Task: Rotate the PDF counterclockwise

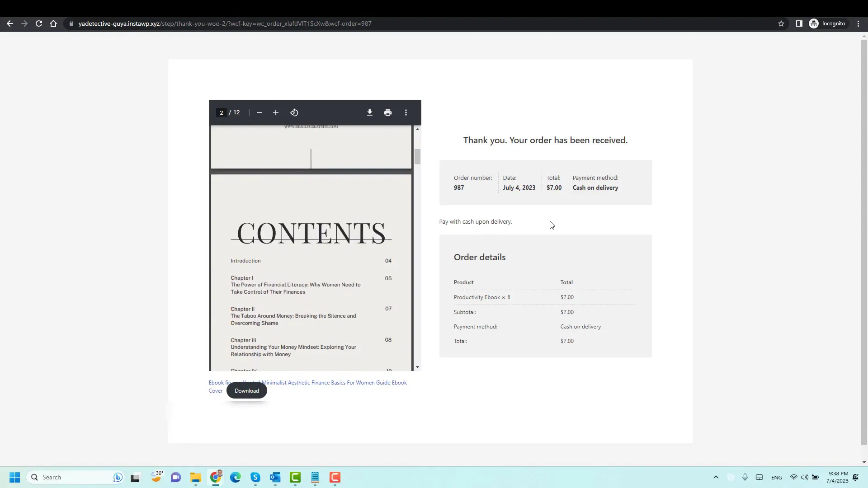Action: 294,113
